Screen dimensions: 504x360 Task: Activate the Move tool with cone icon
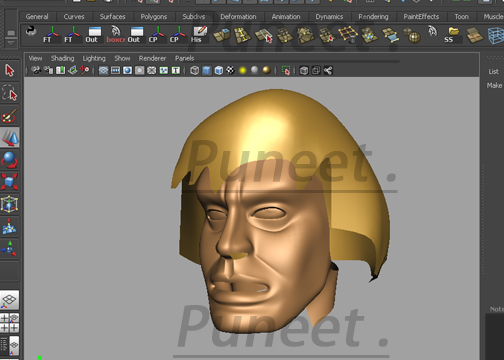click(10, 137)
